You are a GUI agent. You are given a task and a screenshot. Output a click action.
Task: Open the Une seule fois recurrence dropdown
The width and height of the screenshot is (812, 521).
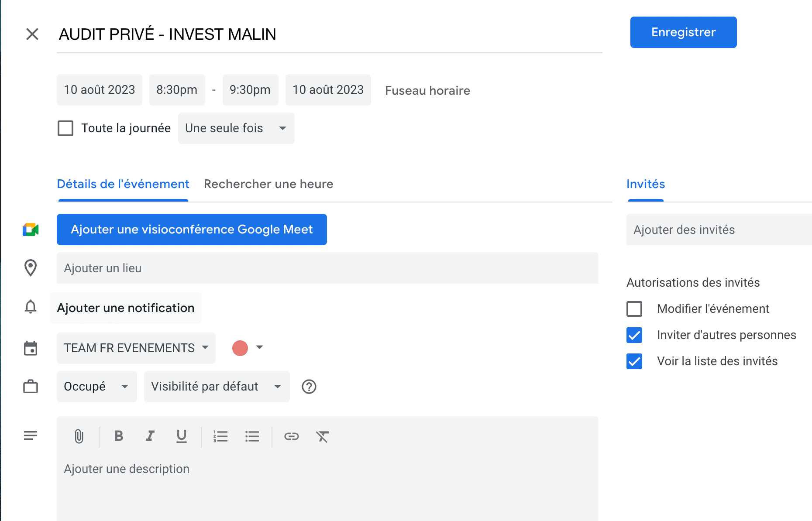pyautogui.click(x=236, y=128)
